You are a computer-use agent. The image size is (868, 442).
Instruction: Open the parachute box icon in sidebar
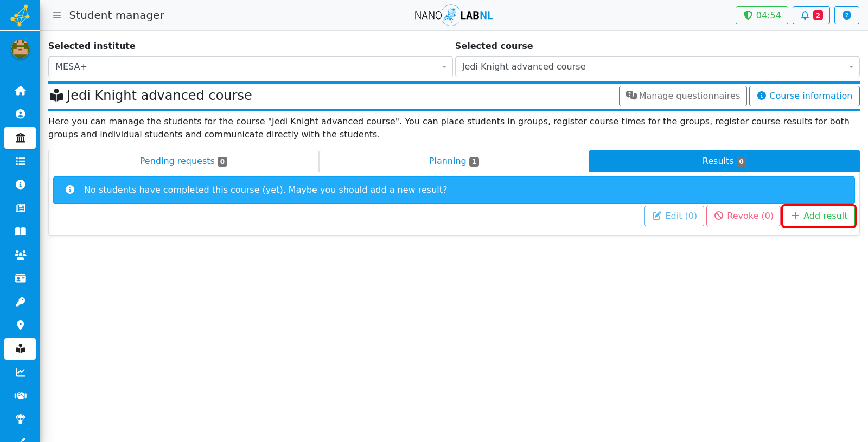coord(20,419)
